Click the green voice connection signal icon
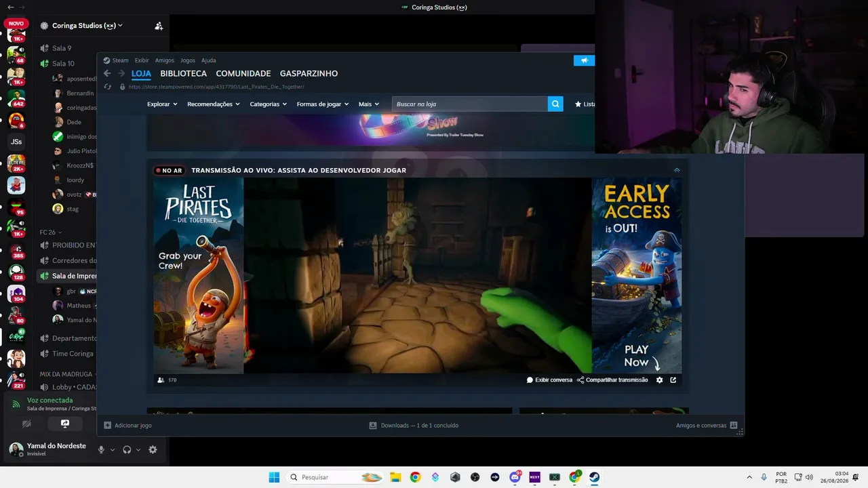This screenshot has height=488, width=868. [x=16, y=404]
